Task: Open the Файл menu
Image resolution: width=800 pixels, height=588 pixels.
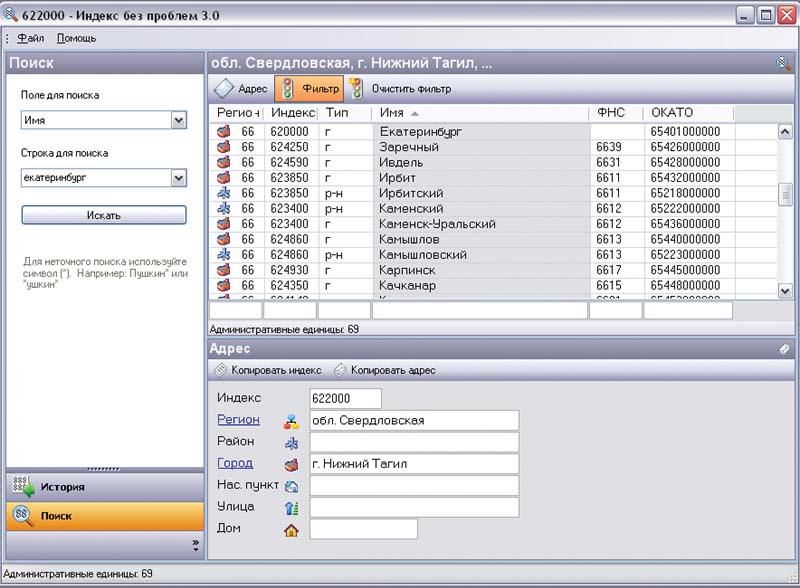Action: click(31, 38)
